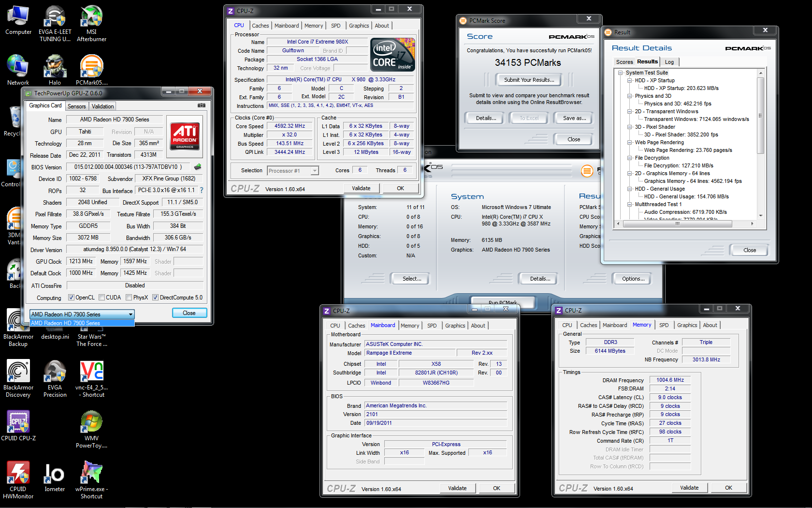
Task: Toggle the OpenCL checkbox in GPU-Z
Action: [71, 298]
